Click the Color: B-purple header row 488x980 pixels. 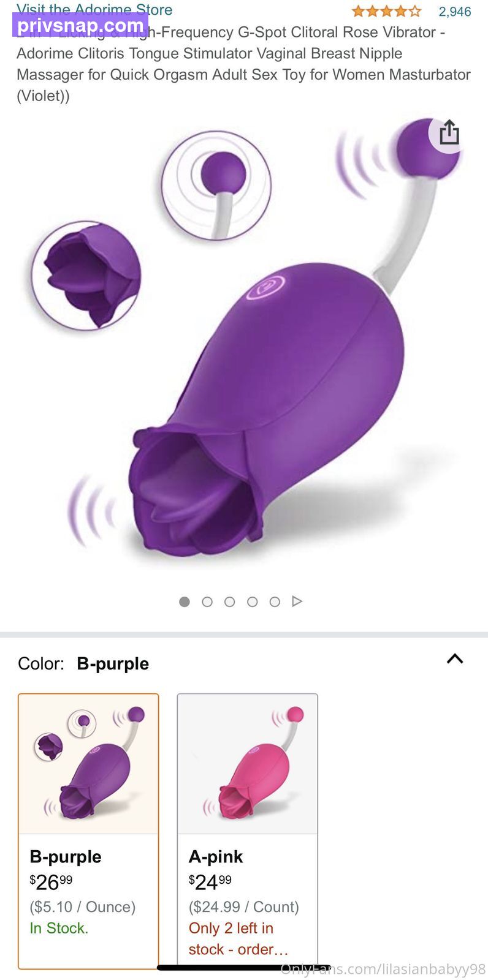tap(244, 663)
